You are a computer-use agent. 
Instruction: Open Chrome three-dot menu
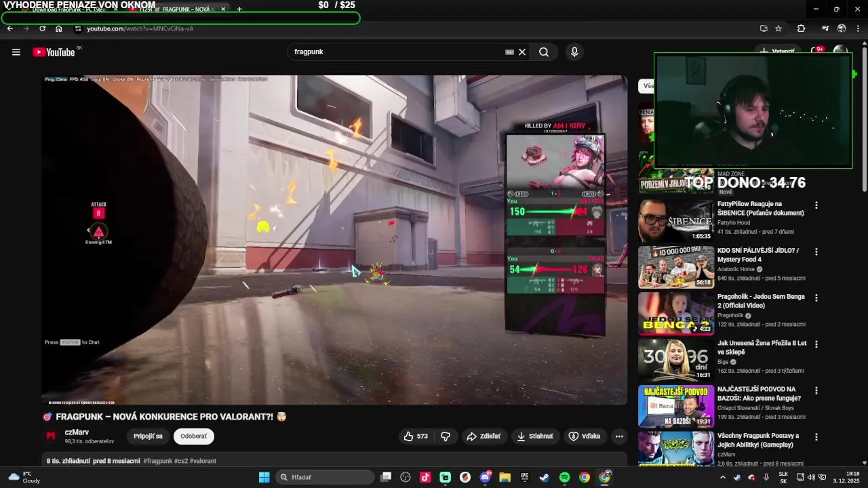858,28
